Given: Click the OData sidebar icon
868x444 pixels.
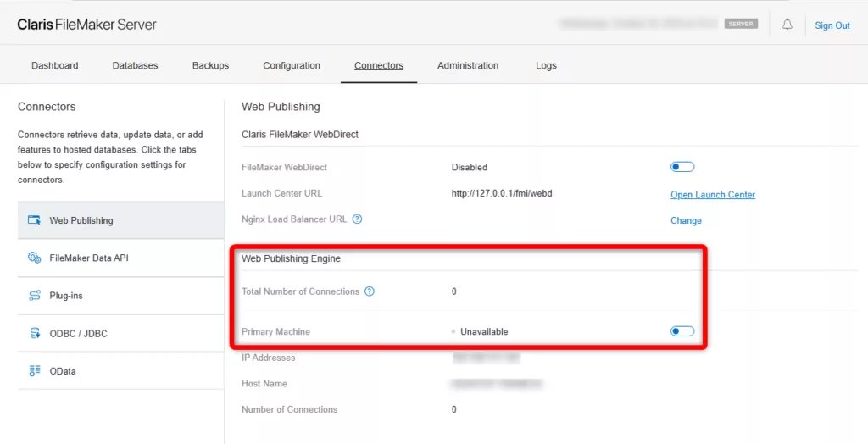Looking at the screenshot, I should coord(34,371).
